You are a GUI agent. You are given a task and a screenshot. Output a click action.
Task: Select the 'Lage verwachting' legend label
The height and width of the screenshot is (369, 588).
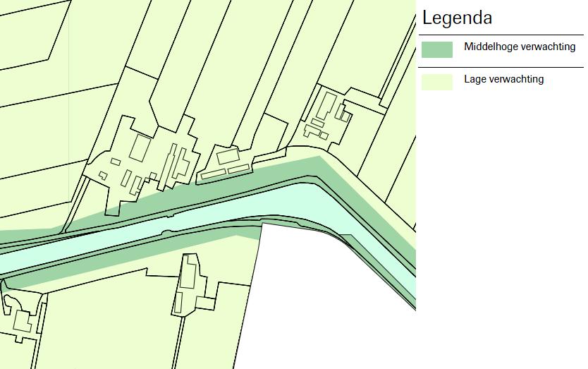(503, 79)
